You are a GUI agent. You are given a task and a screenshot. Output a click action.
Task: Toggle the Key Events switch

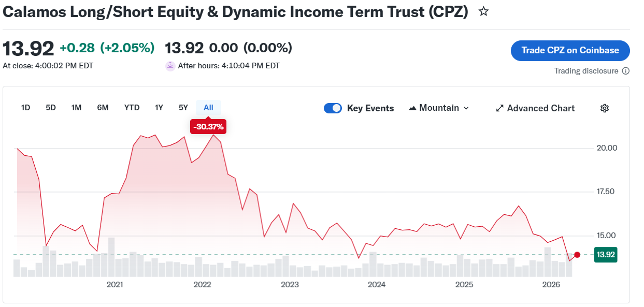333,108
